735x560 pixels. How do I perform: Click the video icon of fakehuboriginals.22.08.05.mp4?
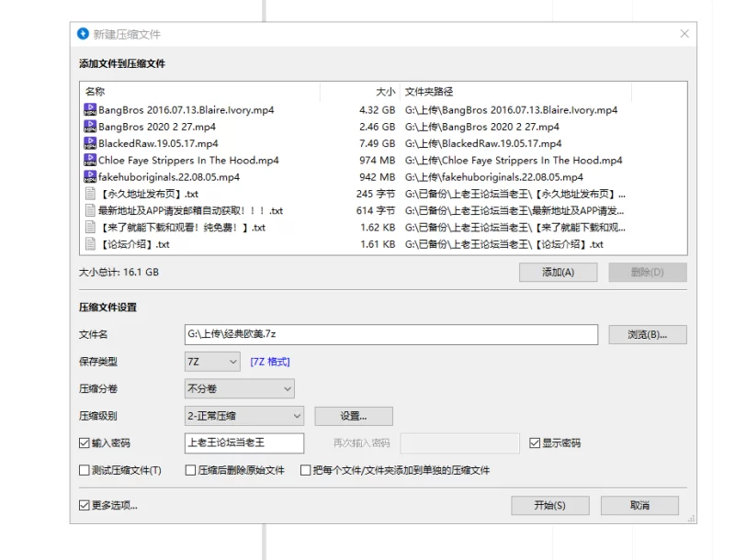click(x=90, y=177)
